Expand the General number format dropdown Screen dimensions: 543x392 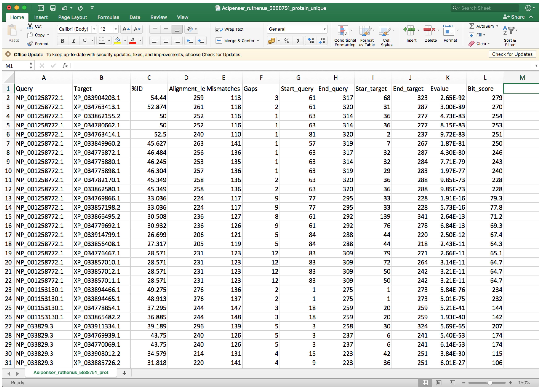coord(324,29)
